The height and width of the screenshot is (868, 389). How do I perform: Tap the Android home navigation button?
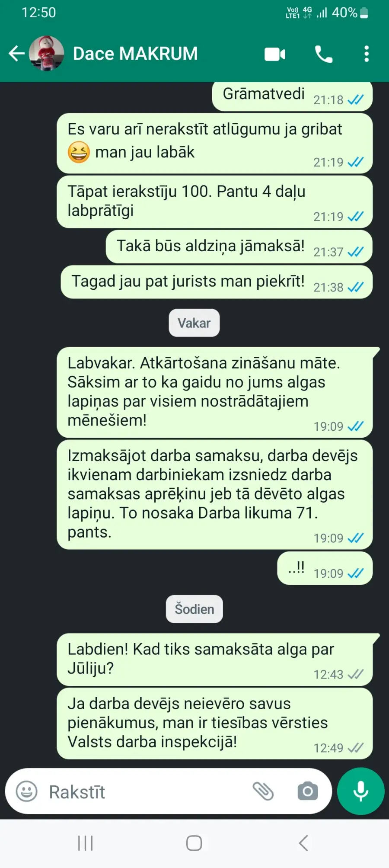(x=194, y=843)
